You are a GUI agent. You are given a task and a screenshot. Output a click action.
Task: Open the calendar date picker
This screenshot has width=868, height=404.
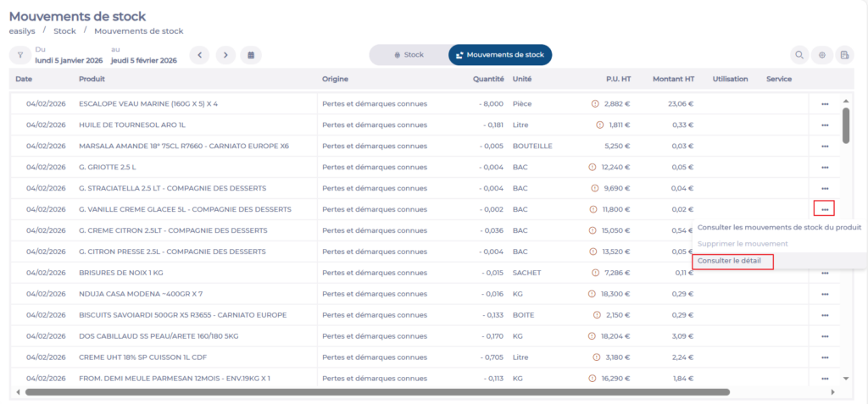pos(250,55)
